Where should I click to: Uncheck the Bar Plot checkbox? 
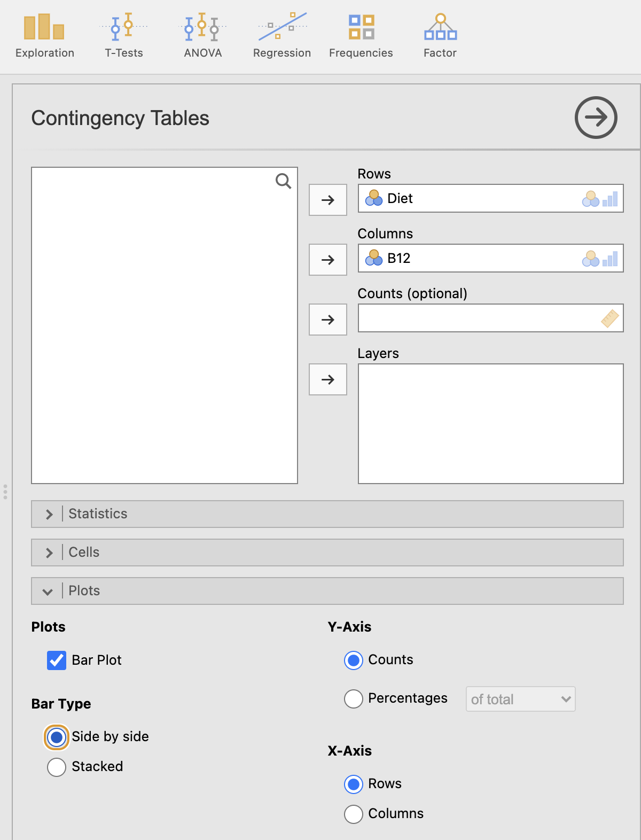[x=57, y=660]
